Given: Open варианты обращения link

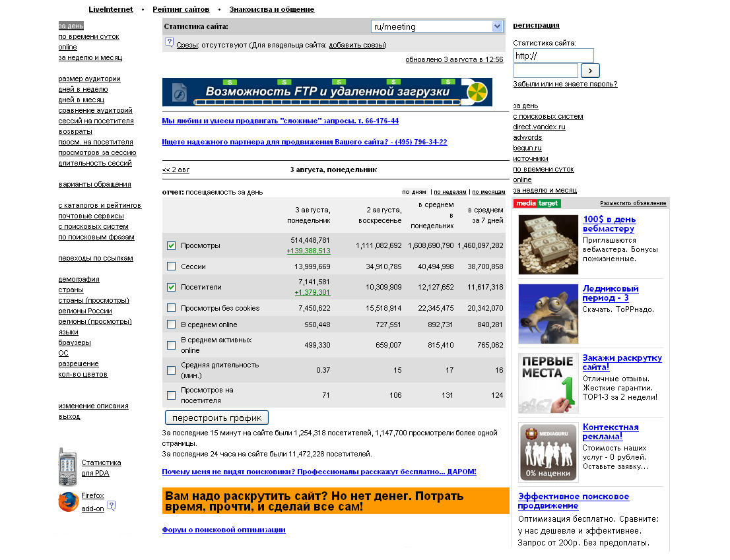Looking at the screenshot, I should 95,184.
